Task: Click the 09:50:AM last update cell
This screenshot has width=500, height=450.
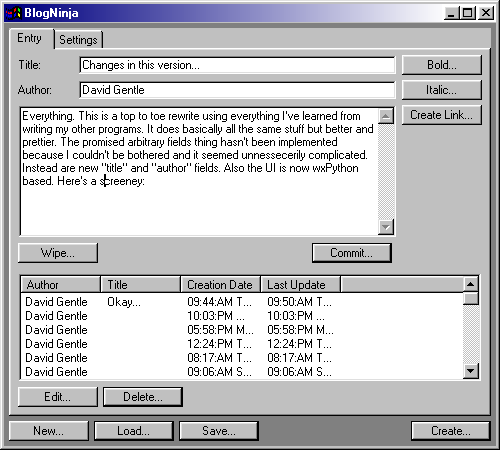Action: (x=299, y=302)
